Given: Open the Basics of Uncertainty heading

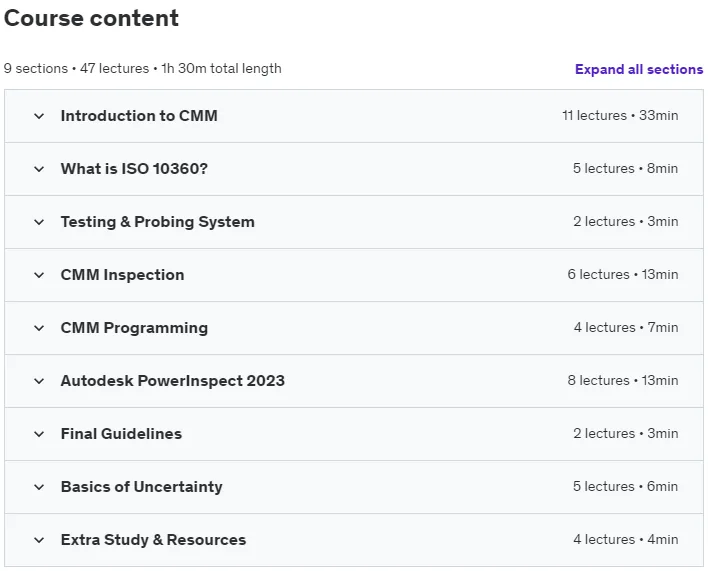Looking at the screenshot, I should coord(141,487).
